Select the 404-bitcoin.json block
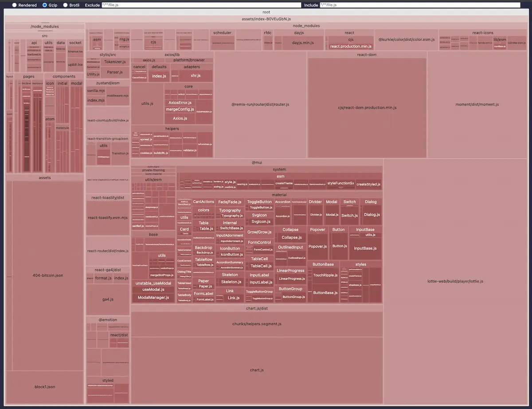The height and width of the screenshot is (409, 532). click(x=48, y=275)
